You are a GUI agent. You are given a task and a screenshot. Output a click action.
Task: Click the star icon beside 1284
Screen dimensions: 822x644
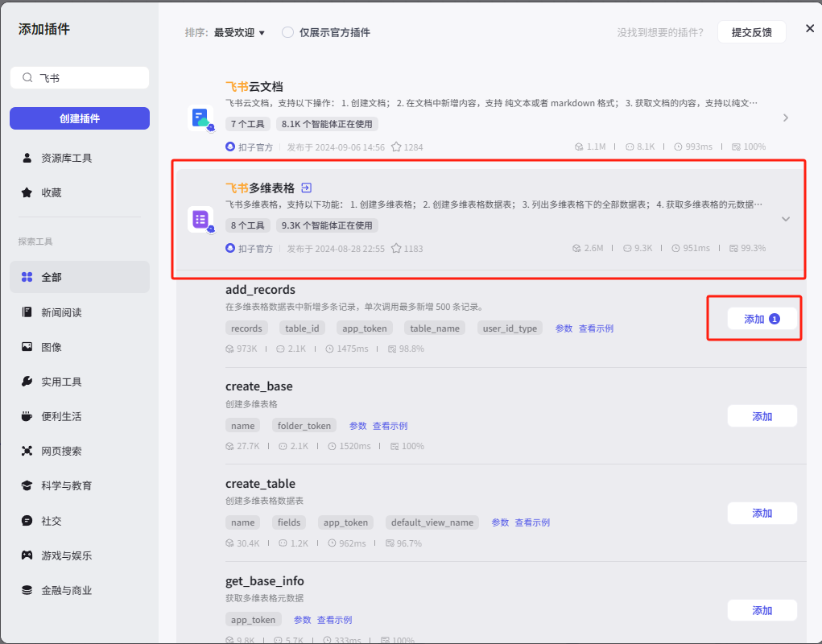396,147
